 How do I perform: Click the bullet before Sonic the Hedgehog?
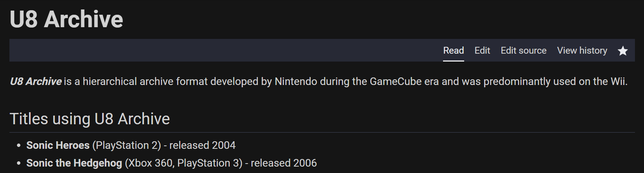(18, 164)
